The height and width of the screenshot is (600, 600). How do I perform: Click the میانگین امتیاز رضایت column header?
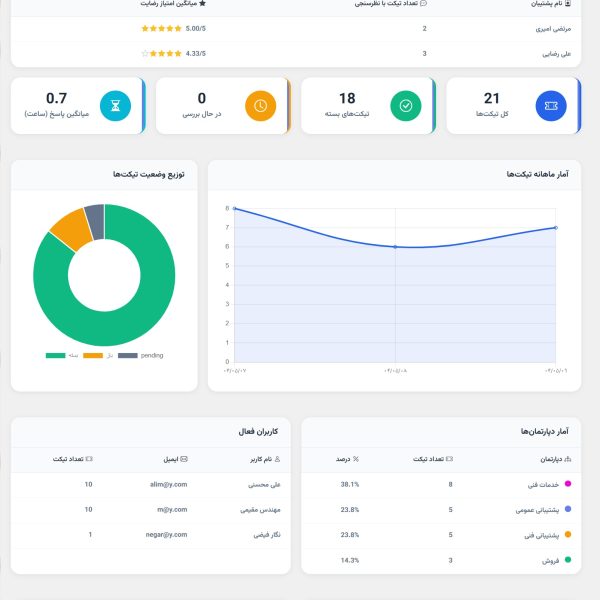(x=175, y=4)
